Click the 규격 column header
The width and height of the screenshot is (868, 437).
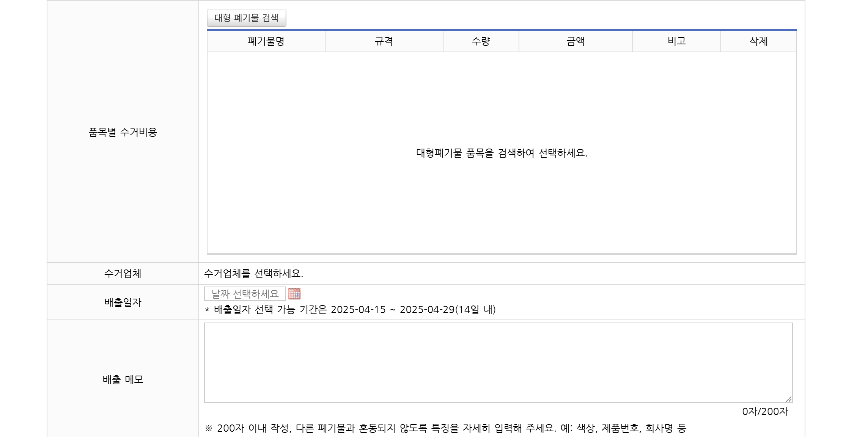[x=384, y=42]
